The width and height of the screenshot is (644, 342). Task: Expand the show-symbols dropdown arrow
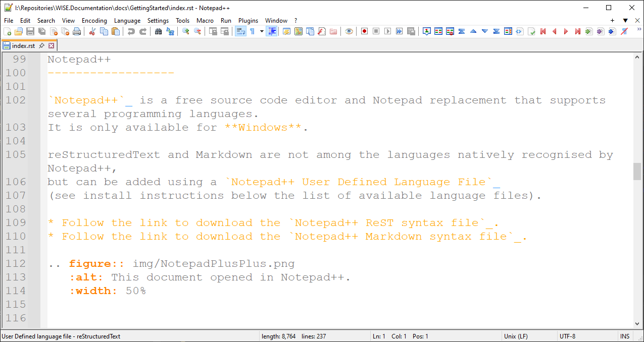(262, 31)
